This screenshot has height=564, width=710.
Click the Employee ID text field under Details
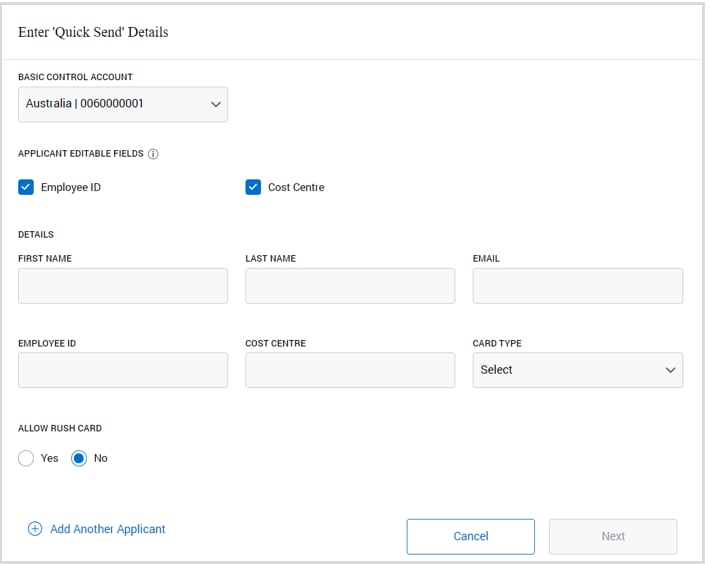coord(122,370)
